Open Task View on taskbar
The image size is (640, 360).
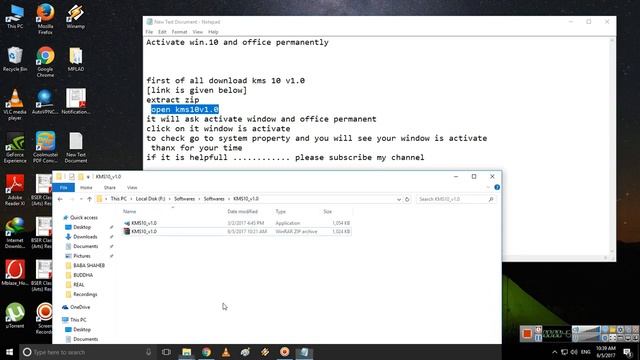pyautogui.click(x=166, y=352)
